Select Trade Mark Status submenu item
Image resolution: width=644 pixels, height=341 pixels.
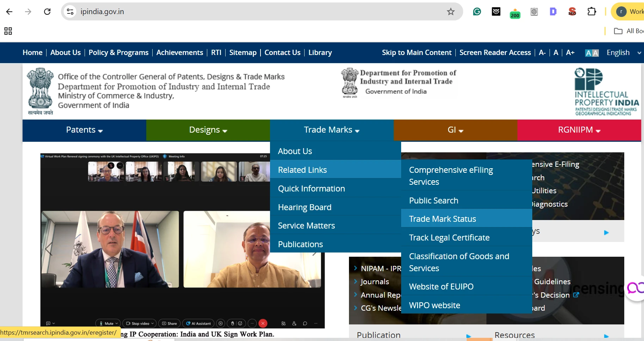tap(442, 219)
